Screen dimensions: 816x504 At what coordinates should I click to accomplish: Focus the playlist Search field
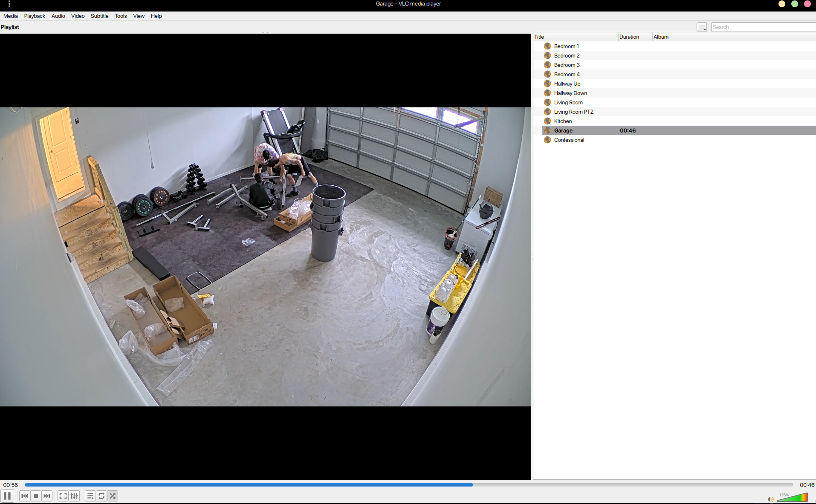[x=763, y=27]
